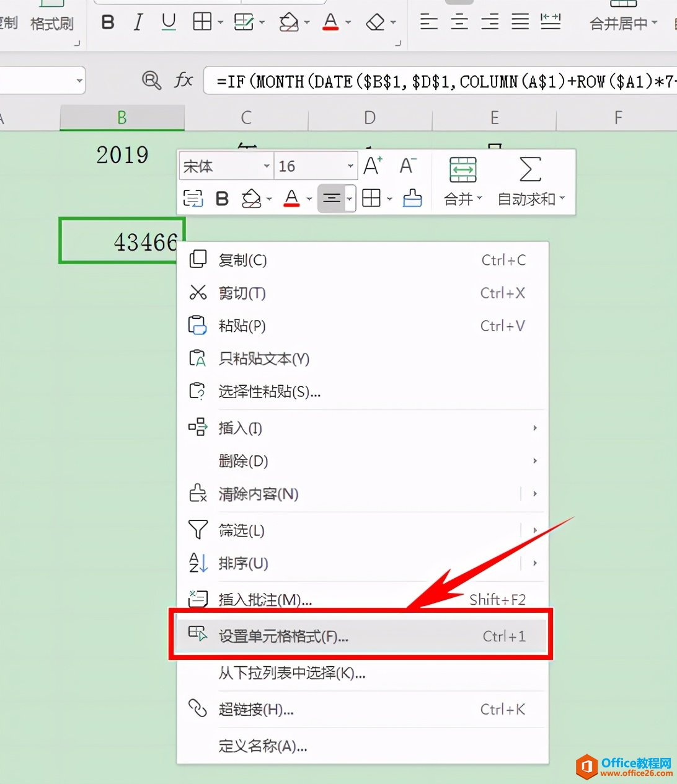Screen dimensions: 677x784
Task: Apply red font color in ribbon
Action: pyautogui.click(x=330, y=22)
